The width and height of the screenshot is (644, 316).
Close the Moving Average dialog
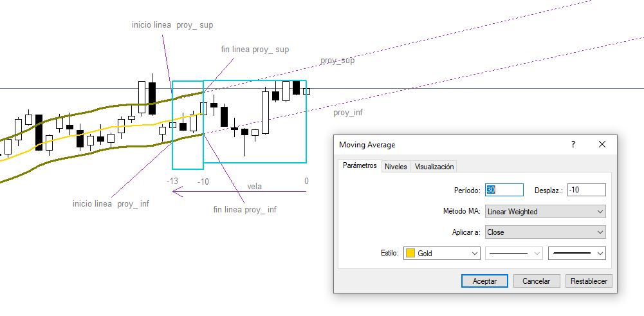tap(602, 144)
